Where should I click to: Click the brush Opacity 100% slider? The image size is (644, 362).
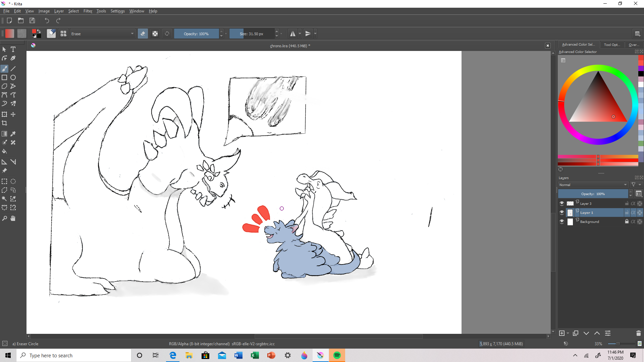point(196,34)
